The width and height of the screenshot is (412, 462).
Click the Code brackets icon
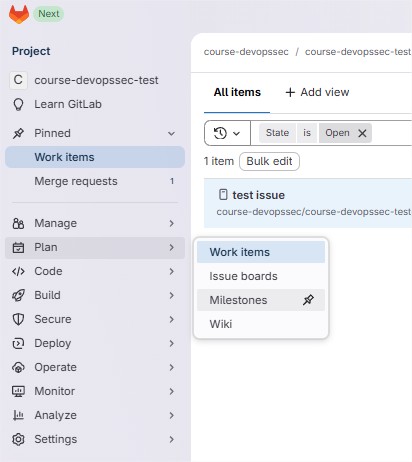tap(18, 271)
